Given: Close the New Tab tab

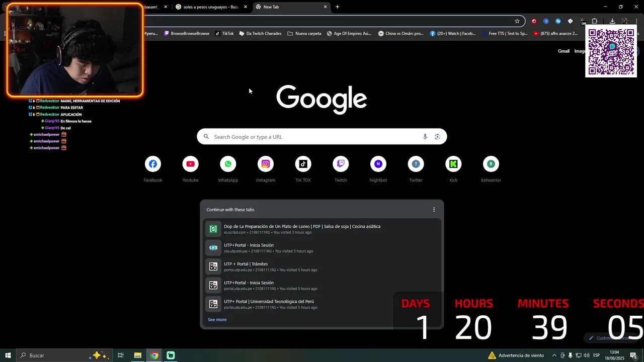Looking at the screenshot, I should pos(325,7).
